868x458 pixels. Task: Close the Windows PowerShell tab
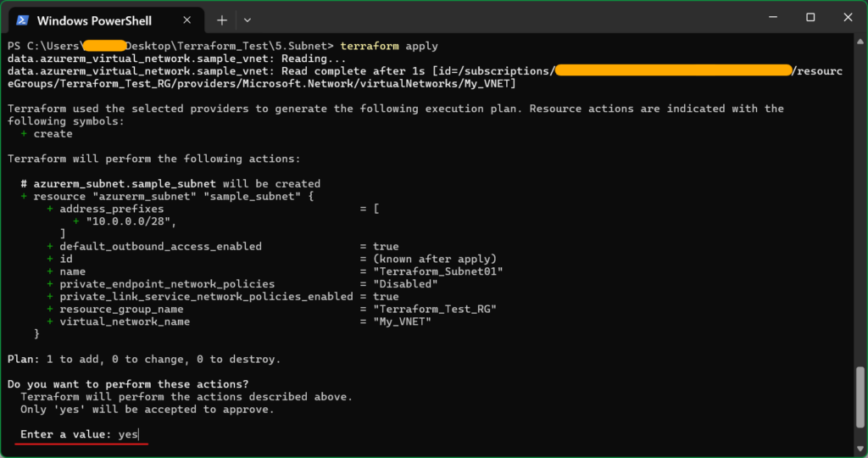(x=187, y=20)
